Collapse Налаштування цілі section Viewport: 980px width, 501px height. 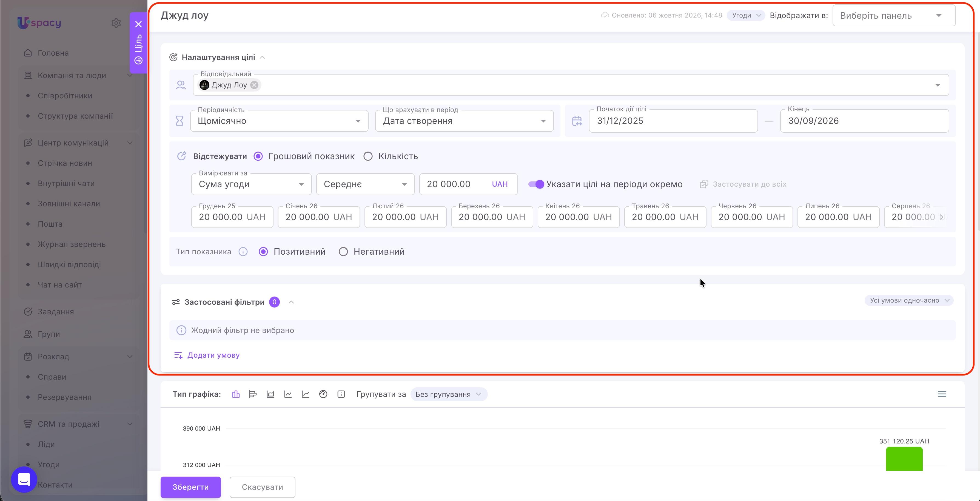click(x=262, y=58)
